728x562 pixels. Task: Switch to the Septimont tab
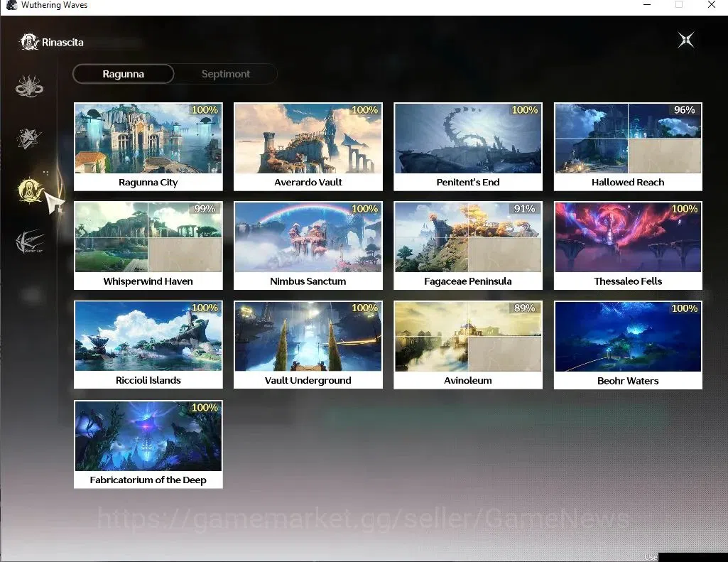(226, 74)
